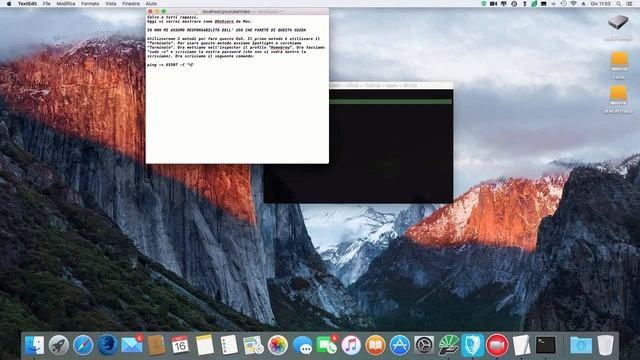Open the Firefox globe icon in Dock

[x=107, y=345]
